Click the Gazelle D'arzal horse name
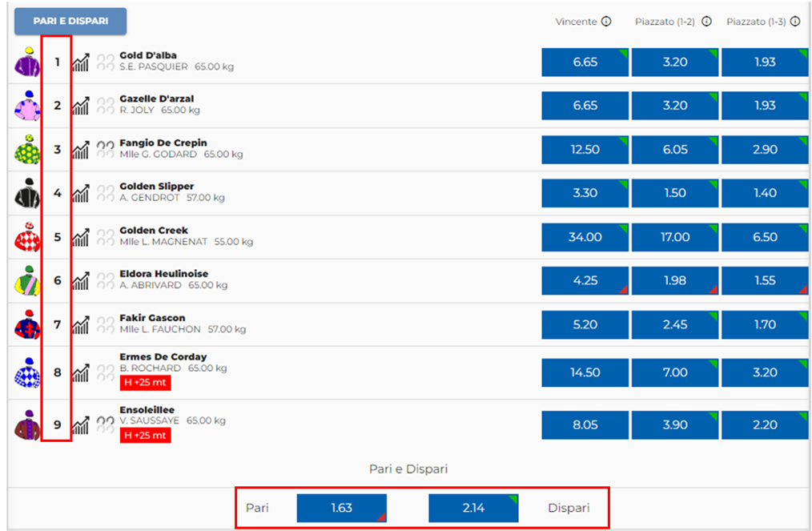 coord(157,99)
